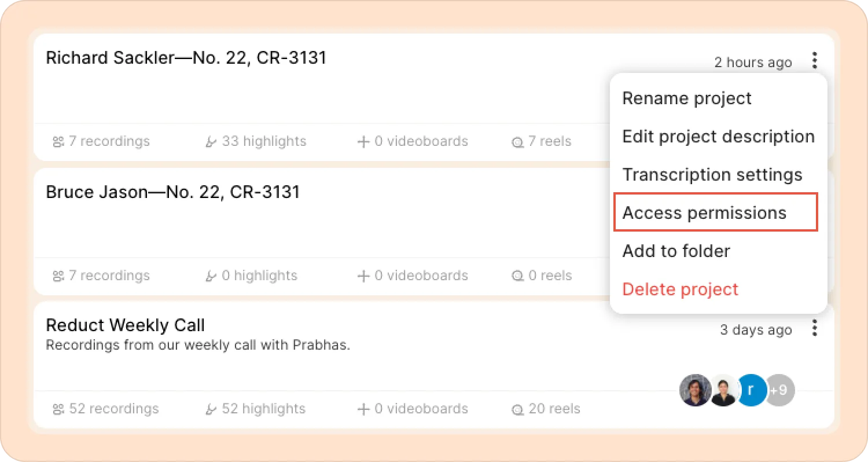The image size is (868, 462).
Task: Open the Richard Sackler—No. 22 project title
Action: pyautogui.click(x=186, y=58)
